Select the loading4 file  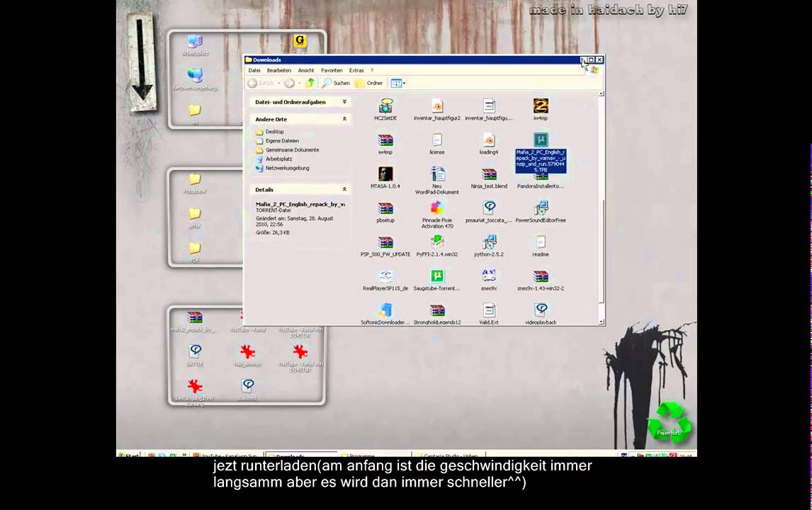click(489, 143)
